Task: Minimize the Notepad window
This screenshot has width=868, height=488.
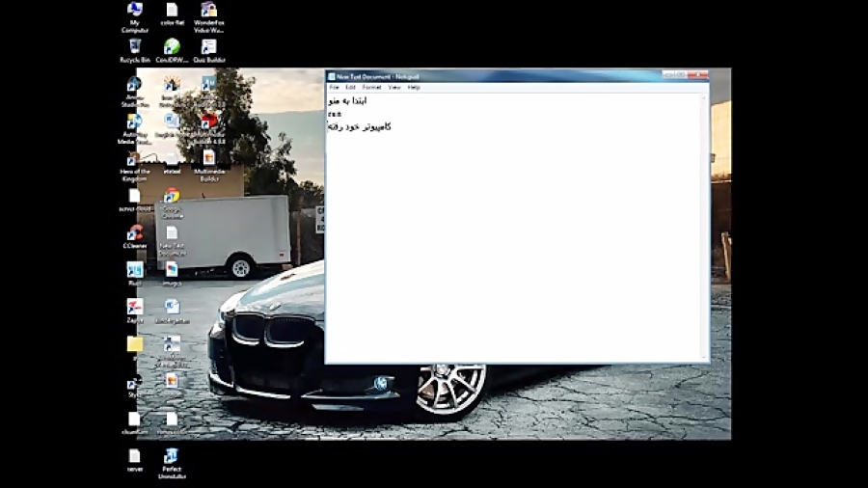Action: [669, 74]
